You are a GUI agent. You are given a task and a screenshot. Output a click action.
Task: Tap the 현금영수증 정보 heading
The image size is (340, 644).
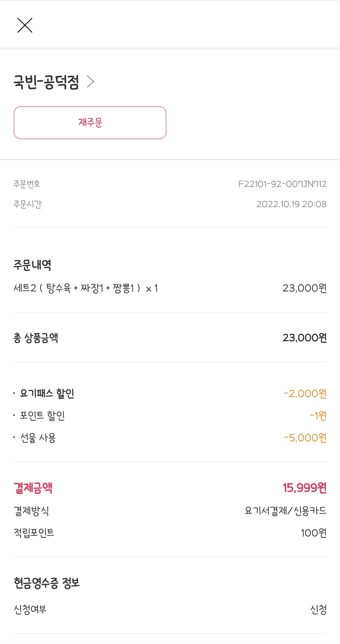(x=47, y=583)
